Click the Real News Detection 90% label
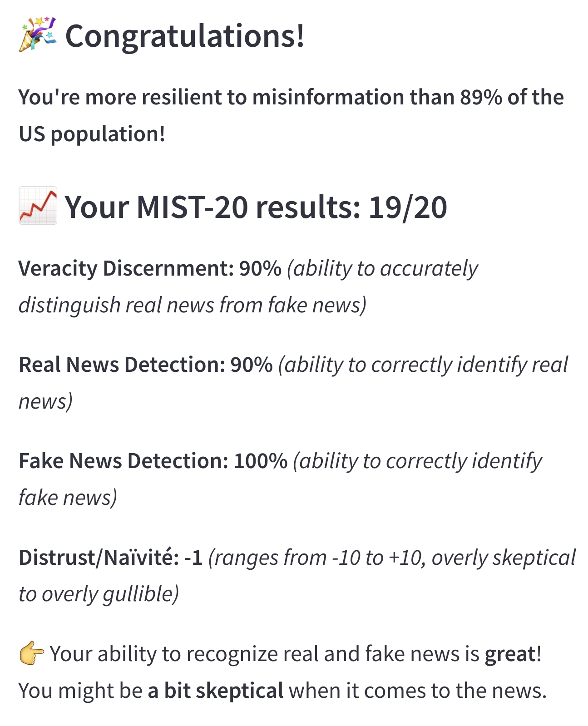 click(146, 365)
